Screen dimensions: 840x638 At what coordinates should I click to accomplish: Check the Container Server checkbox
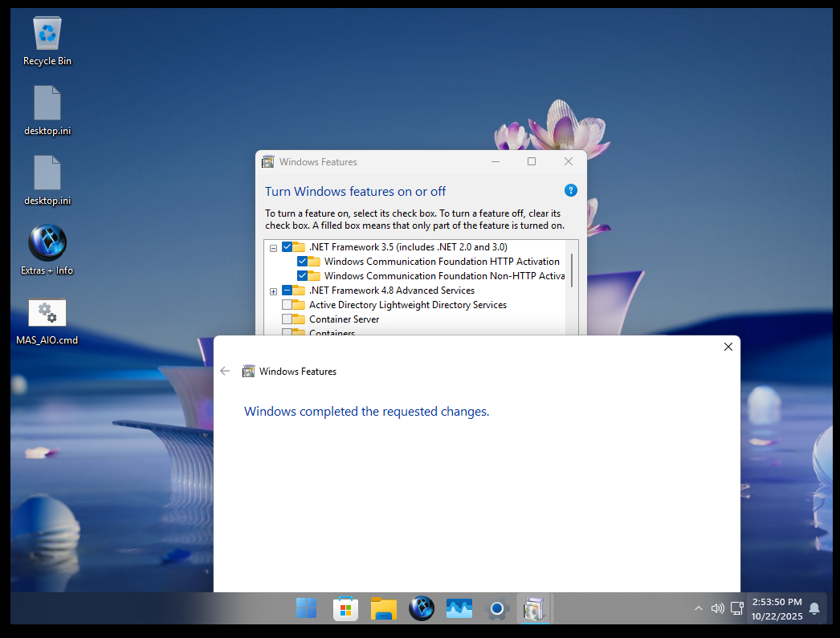pos(287,319)
